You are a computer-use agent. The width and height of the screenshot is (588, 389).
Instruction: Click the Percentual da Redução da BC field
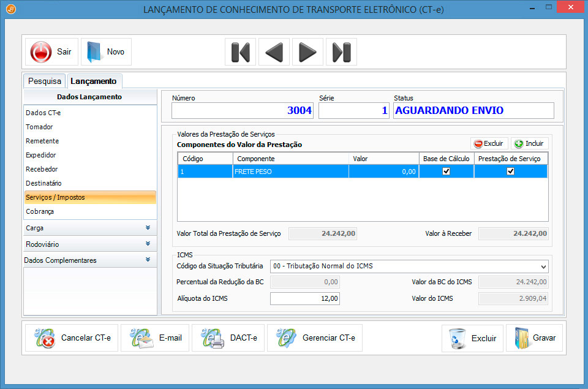tap(305, 282)
